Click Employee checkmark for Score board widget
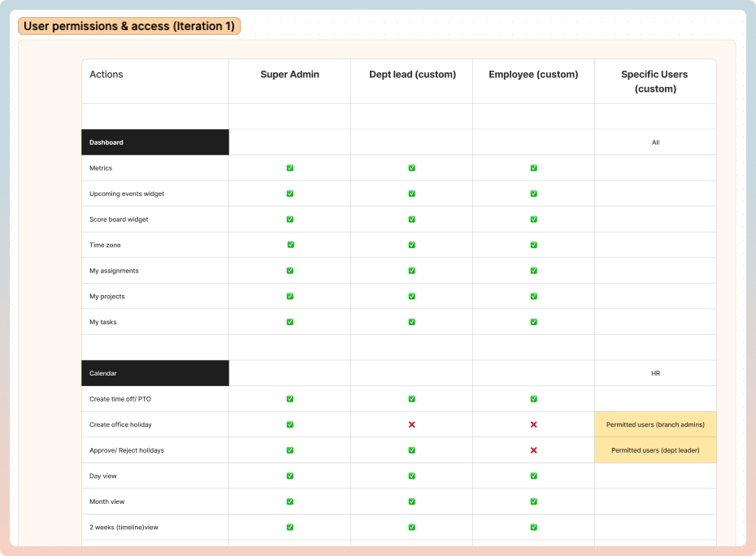This screenshot has width=756, height=556. (534, 219)
